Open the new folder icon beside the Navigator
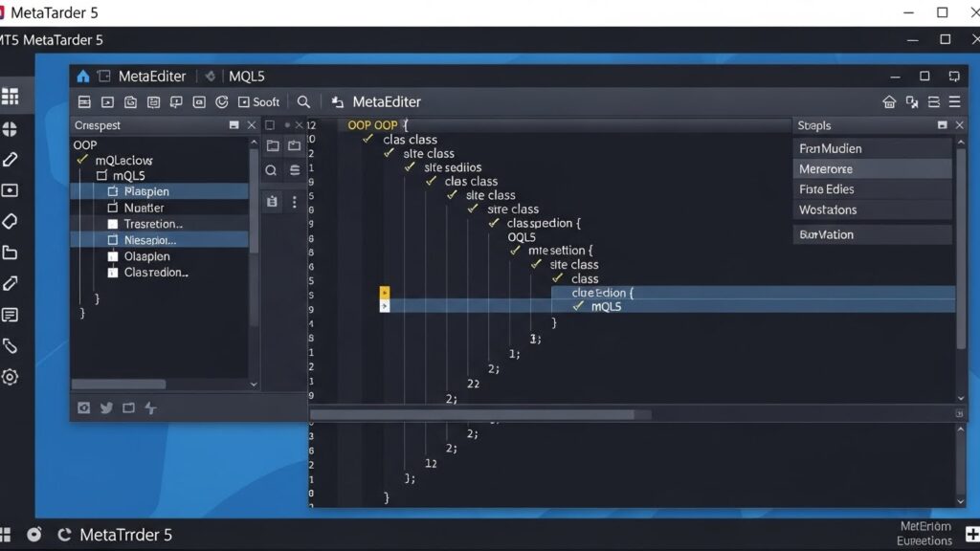This screenshot has height=551, width=980. click(272, 146)
